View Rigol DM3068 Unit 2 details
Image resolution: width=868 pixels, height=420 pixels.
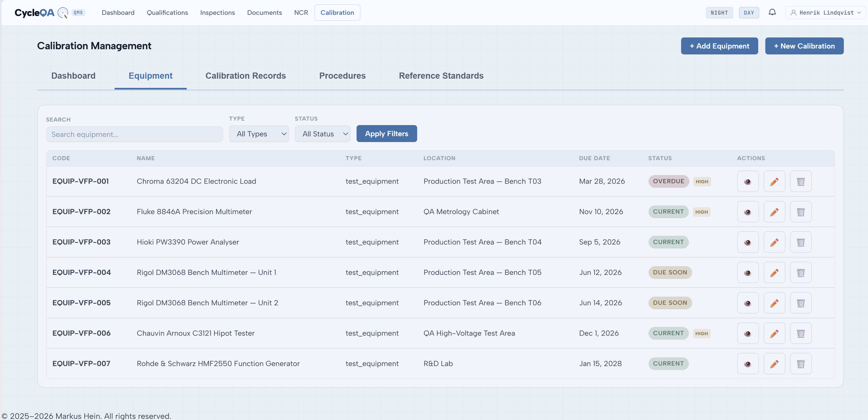click(x=748, y=303)
